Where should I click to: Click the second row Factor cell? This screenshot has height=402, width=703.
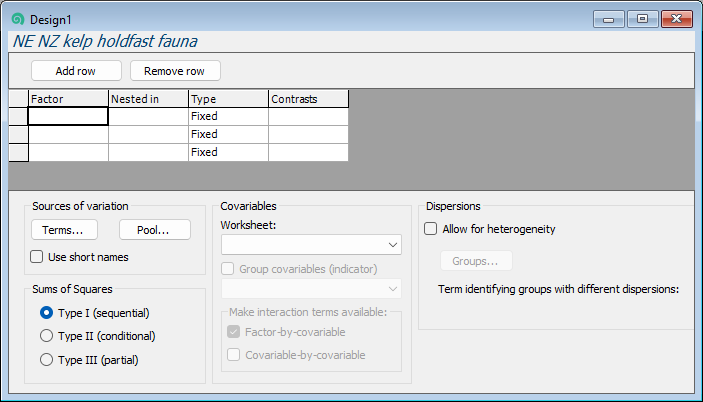click(68, 134)
